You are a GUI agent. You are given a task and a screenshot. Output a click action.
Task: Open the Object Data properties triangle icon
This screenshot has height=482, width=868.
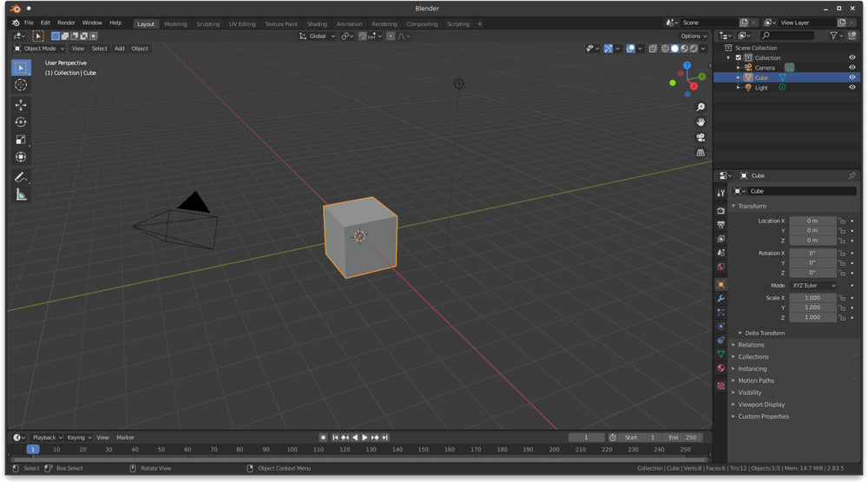720,354
